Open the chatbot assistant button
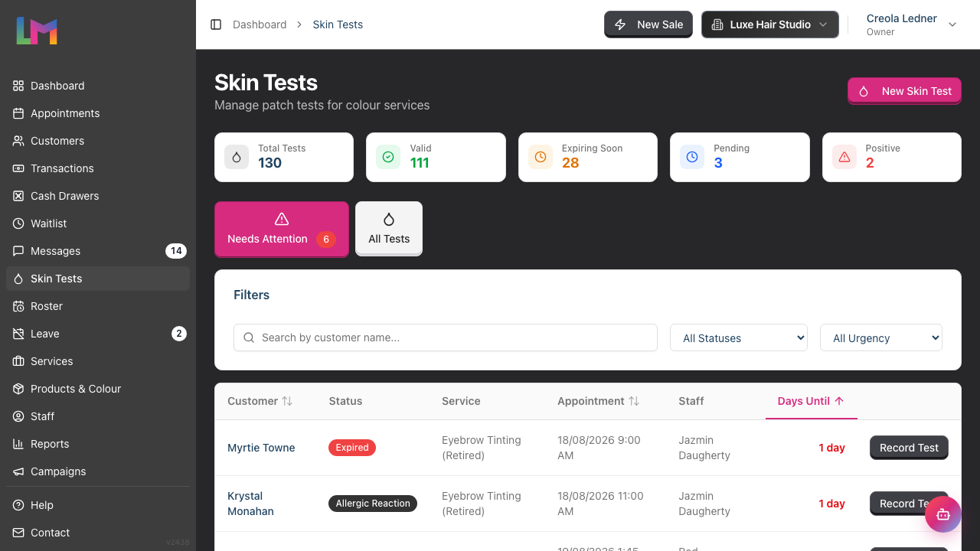 coord(943,514)
